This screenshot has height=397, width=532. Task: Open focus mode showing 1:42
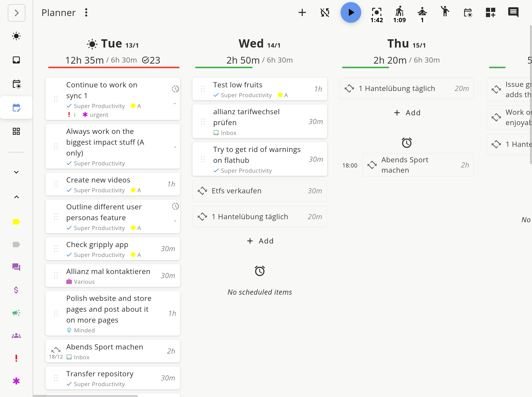377,12
